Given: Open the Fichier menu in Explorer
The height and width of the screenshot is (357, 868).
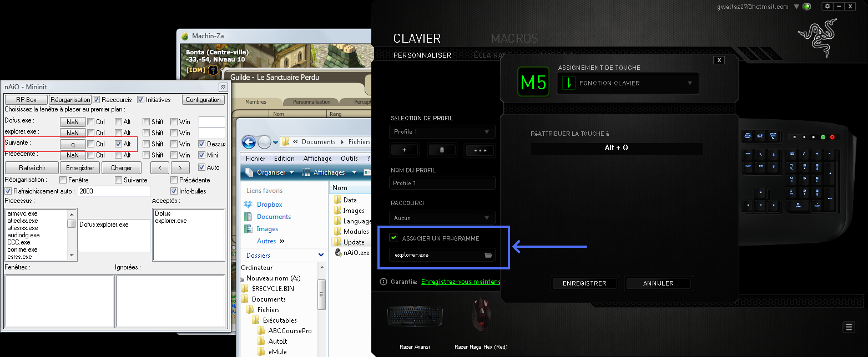Looking at the screenshot, I should click(256, 159).
